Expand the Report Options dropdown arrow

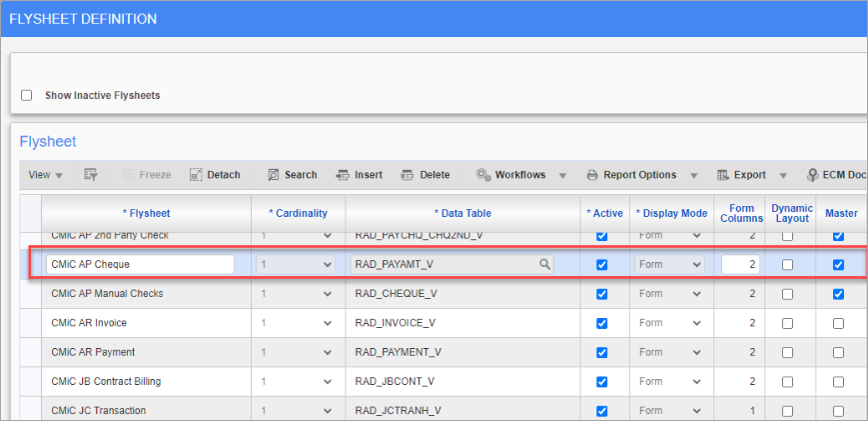(693, 176)
